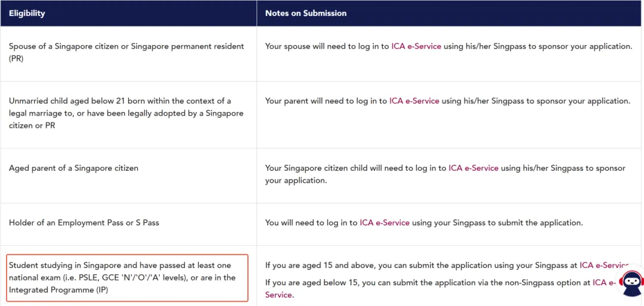
Task: Click Holder of an Employment Pass or S Pass
Action: click(x=84, y=223)
